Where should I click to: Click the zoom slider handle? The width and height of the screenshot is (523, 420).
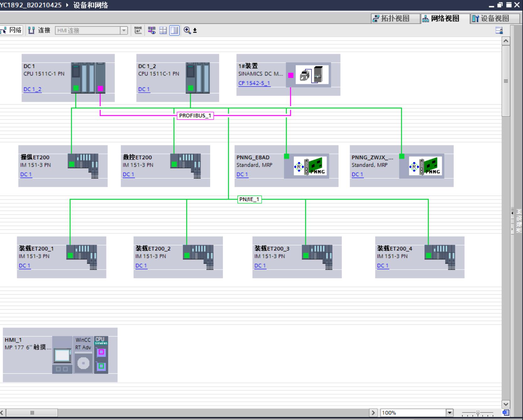pos(478,413)
